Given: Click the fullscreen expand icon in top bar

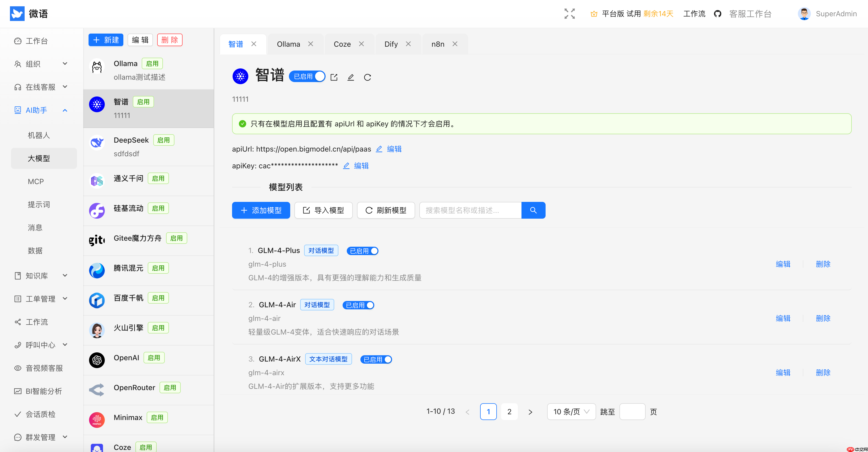Looking at the screenshot, I should click(x=569, y=13).
